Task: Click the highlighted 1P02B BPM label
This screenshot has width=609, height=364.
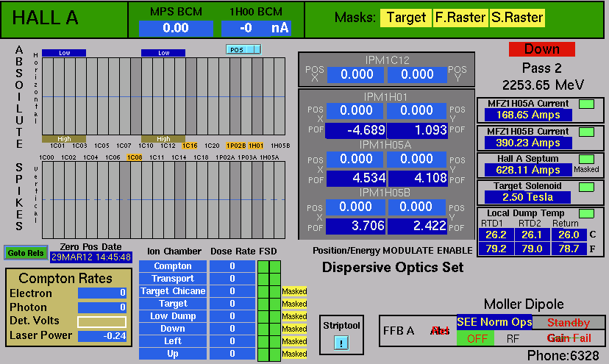Action: pos(236,146)
